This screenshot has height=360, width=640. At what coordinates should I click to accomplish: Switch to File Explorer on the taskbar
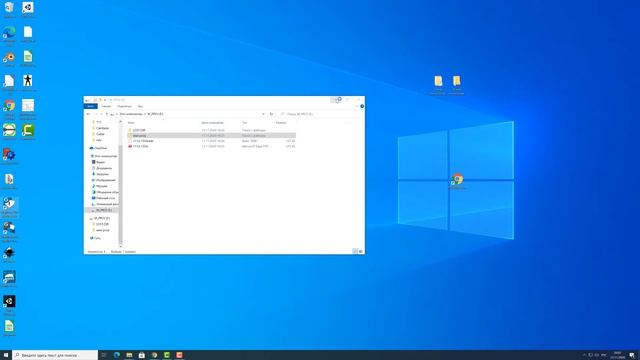point(129,355)
